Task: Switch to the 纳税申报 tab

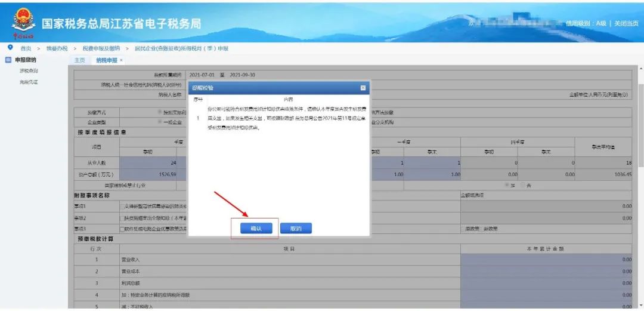Action: pyautogui.click(x=107, y=60)
